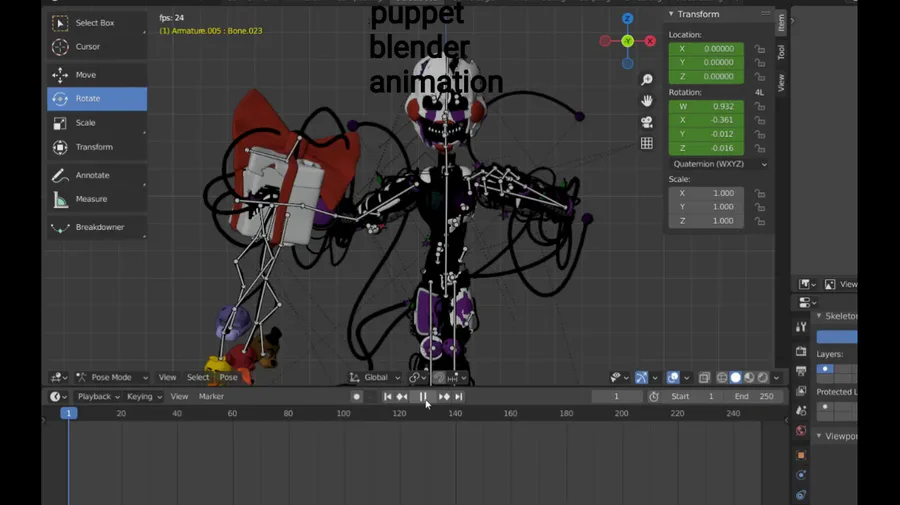
Task: Pick the Scale tool
Action: point(97,123)
